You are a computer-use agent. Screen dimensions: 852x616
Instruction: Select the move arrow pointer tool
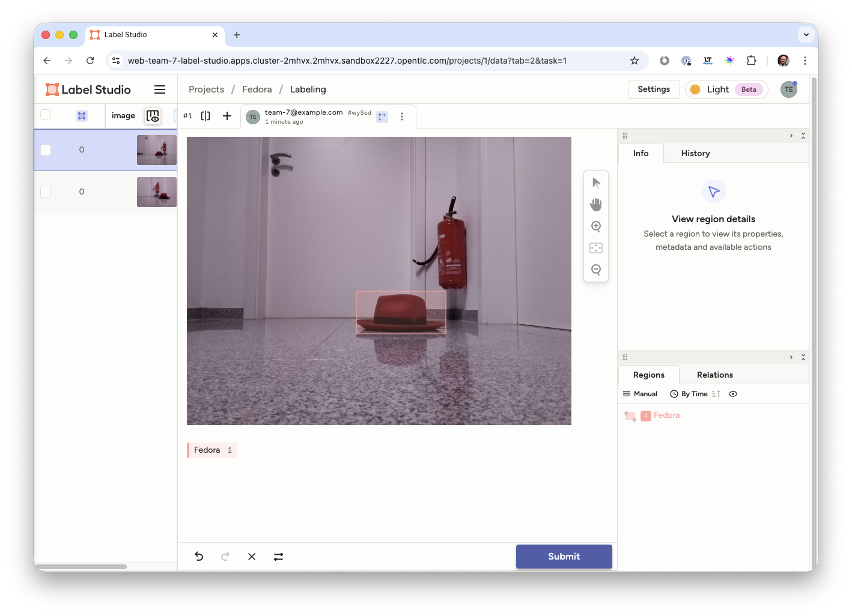pyautogui.click(x=595, y=183)
